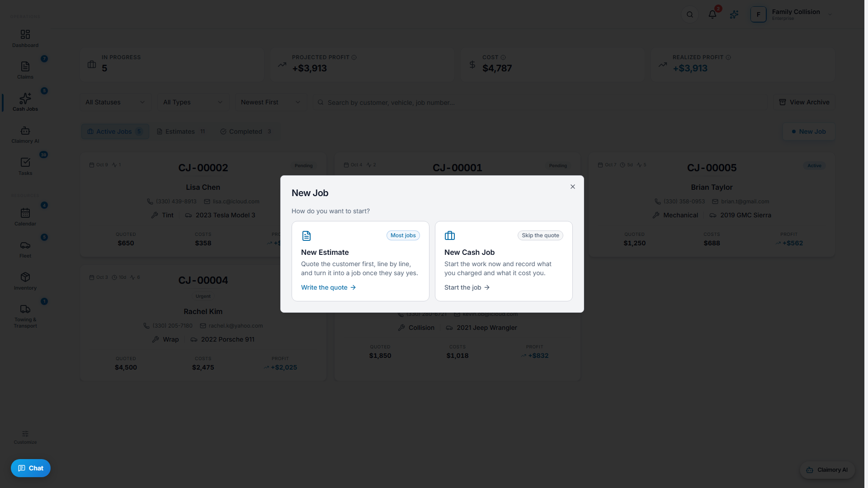Viewport: 868px width, 488px height.
Task: Click the CJ-00004 job number
Action: point(203,280)
